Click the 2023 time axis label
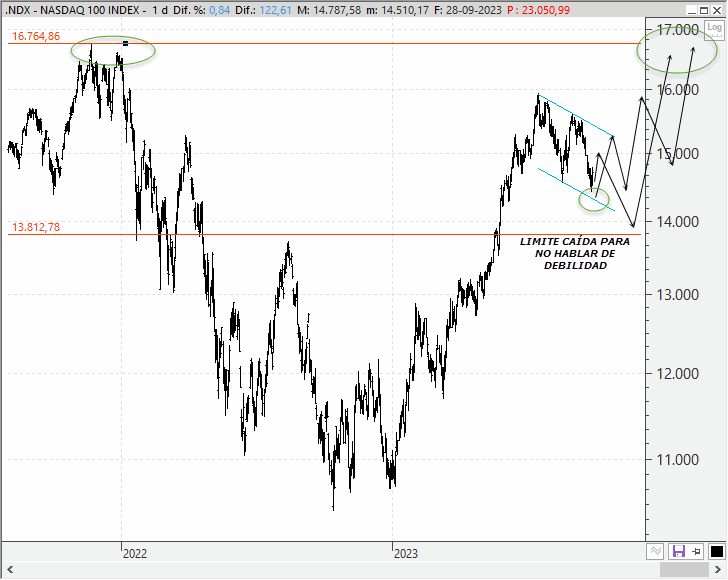Viewport: 728px width, 580px height. [405, 554]
